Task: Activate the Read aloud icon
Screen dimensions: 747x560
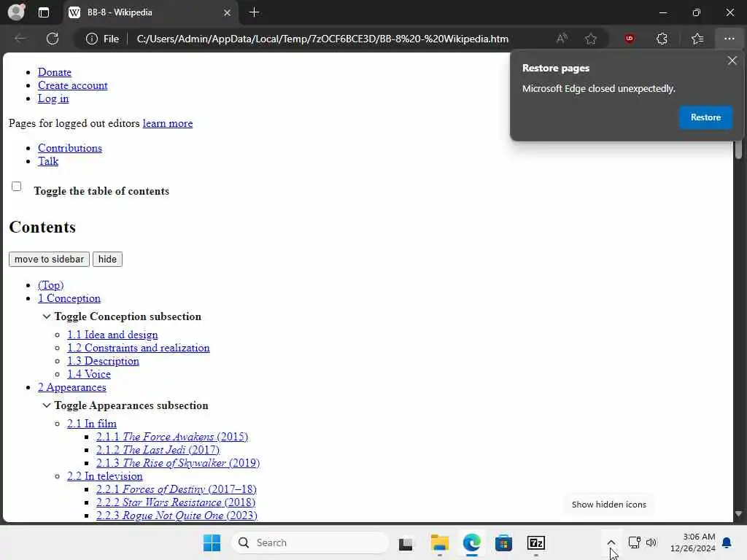Action: coord(562,39)
